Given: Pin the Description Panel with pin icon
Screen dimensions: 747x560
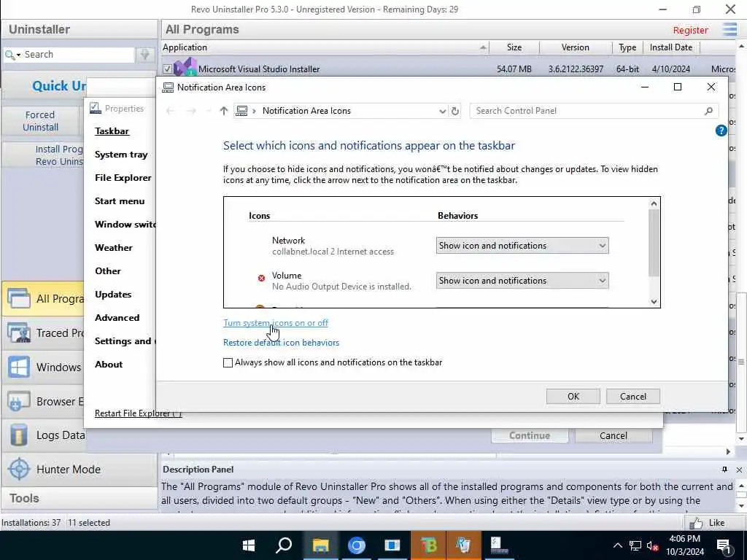Looking at the screenshot, I should point(724,470).
